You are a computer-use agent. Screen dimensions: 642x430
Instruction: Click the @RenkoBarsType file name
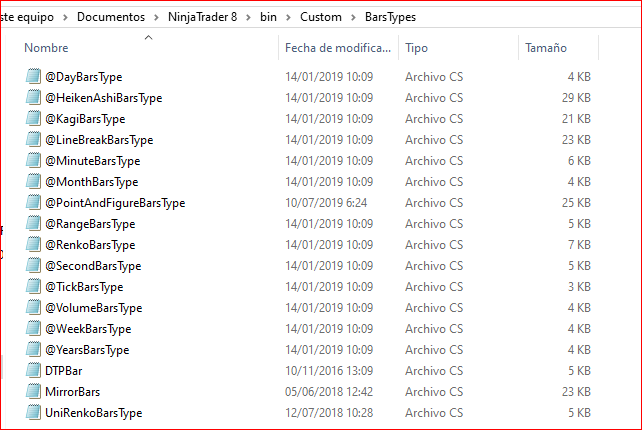tap(90, 245)
